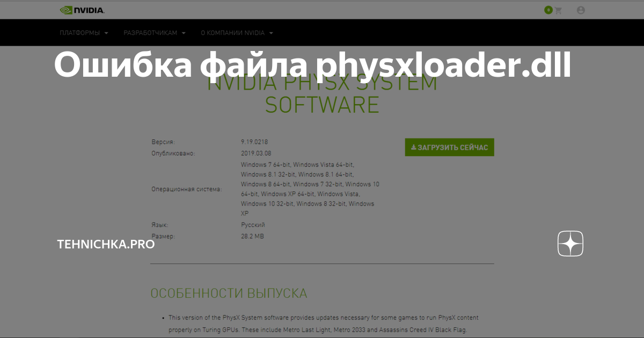The height and width of the screenshot is (338, 644).
Task: Expand the О КОМПАНИИ NVIDIA menu
Action: click(x=237, y=33)
